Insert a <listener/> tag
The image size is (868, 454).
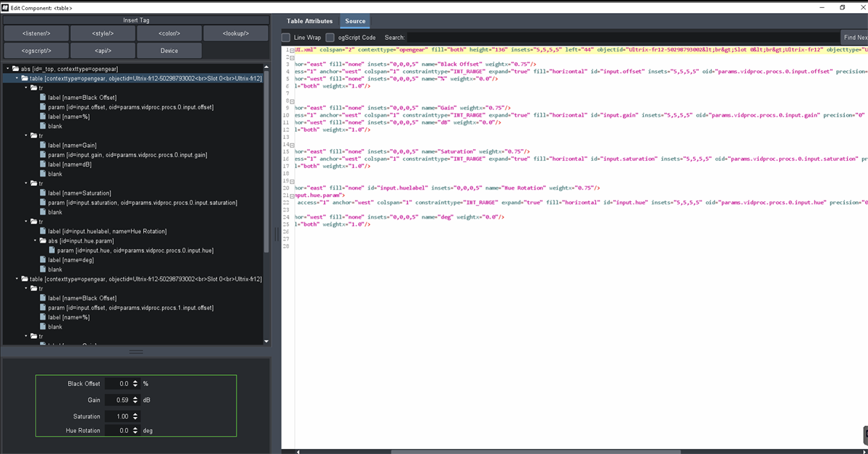point(35,33)
